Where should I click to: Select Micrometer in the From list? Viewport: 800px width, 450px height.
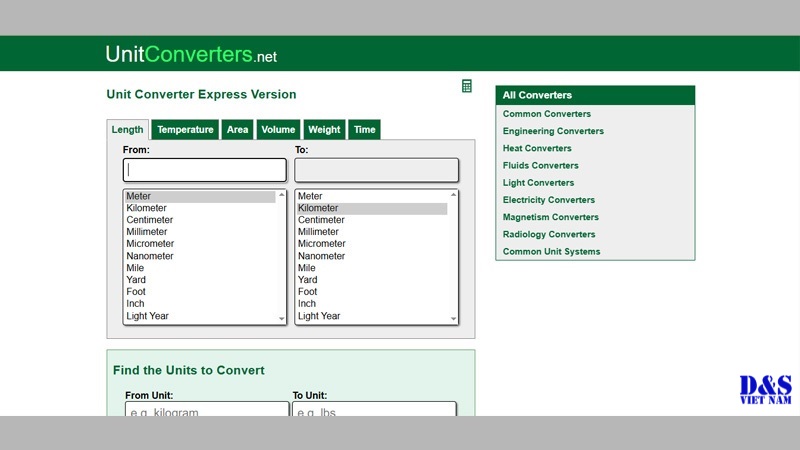(x=201, y=244)
